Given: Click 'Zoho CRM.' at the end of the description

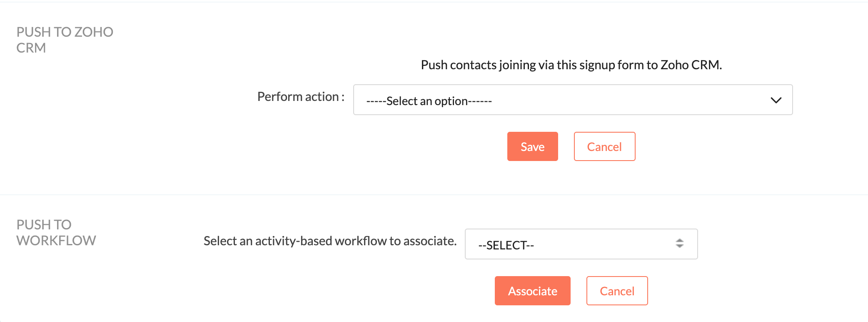Looking at the screenshot, I should [x=691, y=65].
